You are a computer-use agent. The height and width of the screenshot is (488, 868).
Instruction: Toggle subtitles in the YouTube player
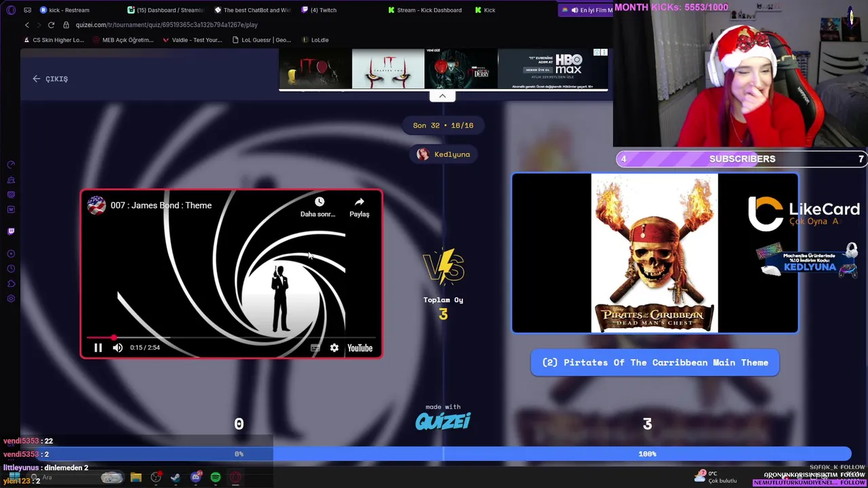click(315, 348)
